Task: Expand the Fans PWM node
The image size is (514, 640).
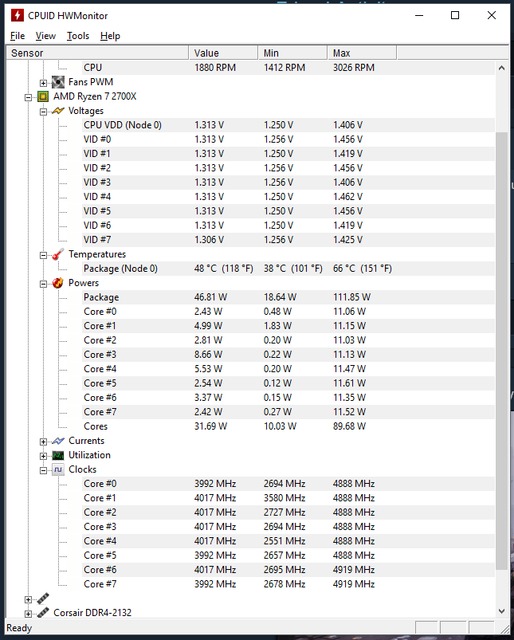Action: click(x=43, y=83)
